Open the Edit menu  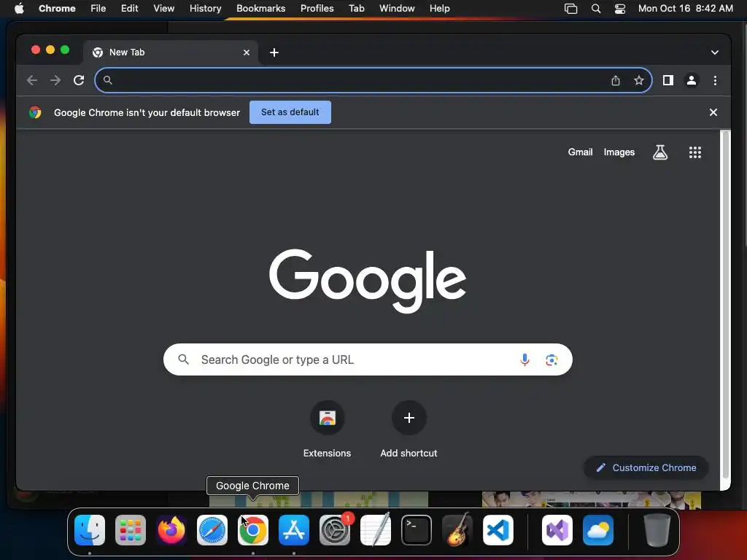pyautogui.click(x=129, y=9)
